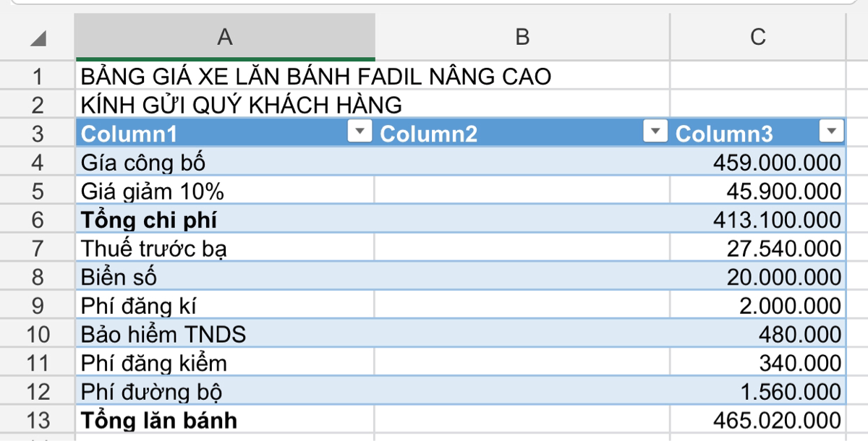Select row 6 header
This screenshot has width=868, height=441.
click(x=38, y=220)
